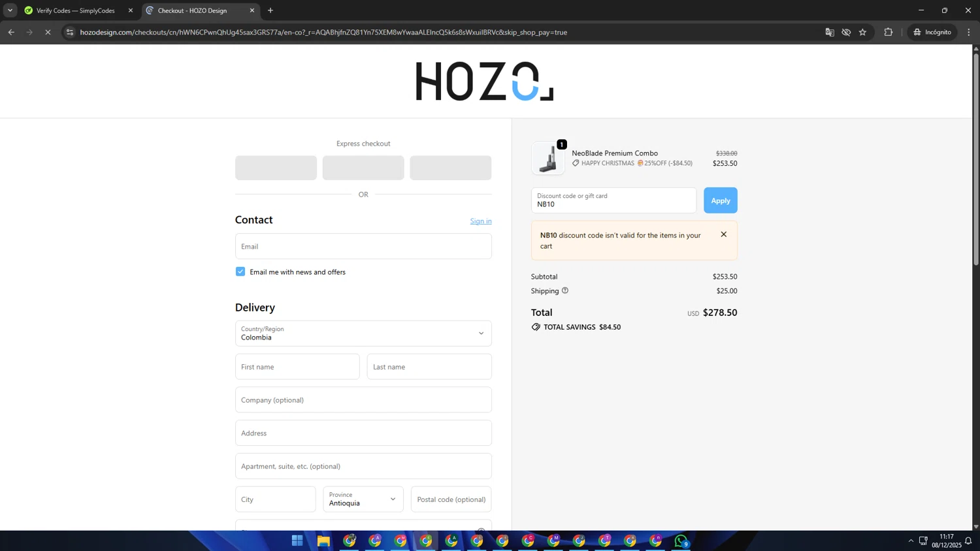This screenshot has height=551, width=980.
Task: Follow the Sign in link
Action: (x=481, y=221)
